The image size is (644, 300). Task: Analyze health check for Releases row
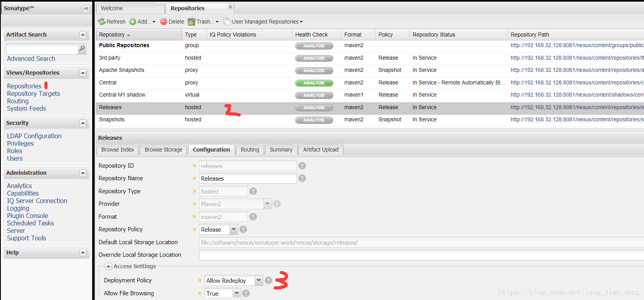point(314,108)
